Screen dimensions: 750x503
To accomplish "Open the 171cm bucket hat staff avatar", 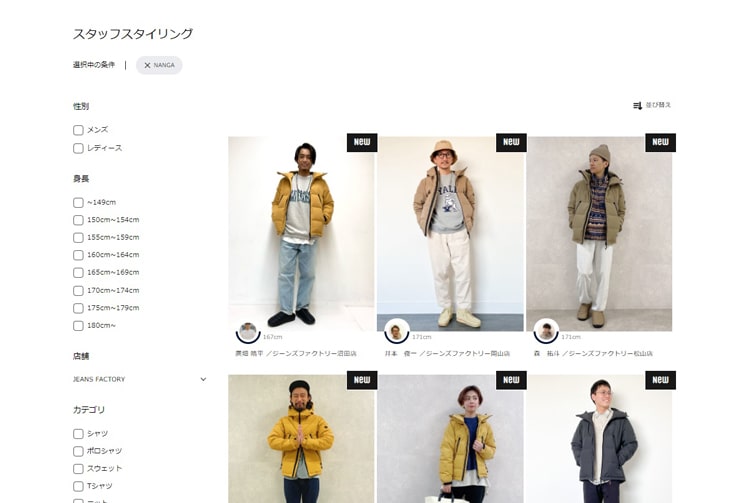I will [397, 331].
